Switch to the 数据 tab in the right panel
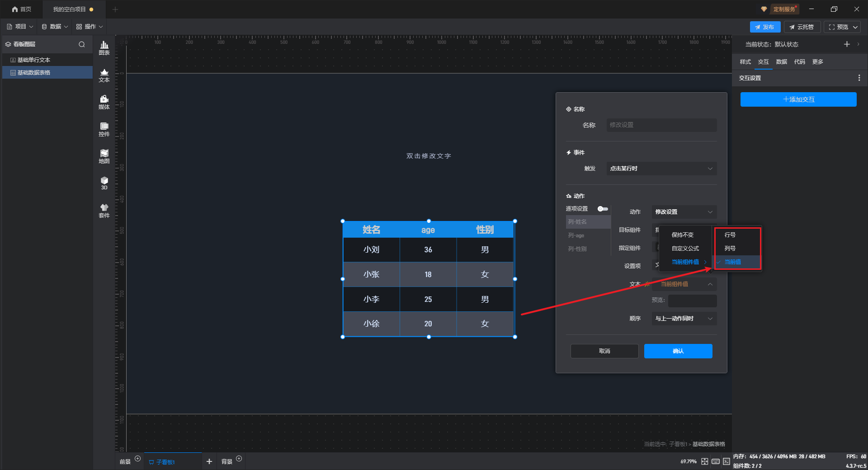Image resolution: width=868 pixels, height=470 pixels. (781, 62)
